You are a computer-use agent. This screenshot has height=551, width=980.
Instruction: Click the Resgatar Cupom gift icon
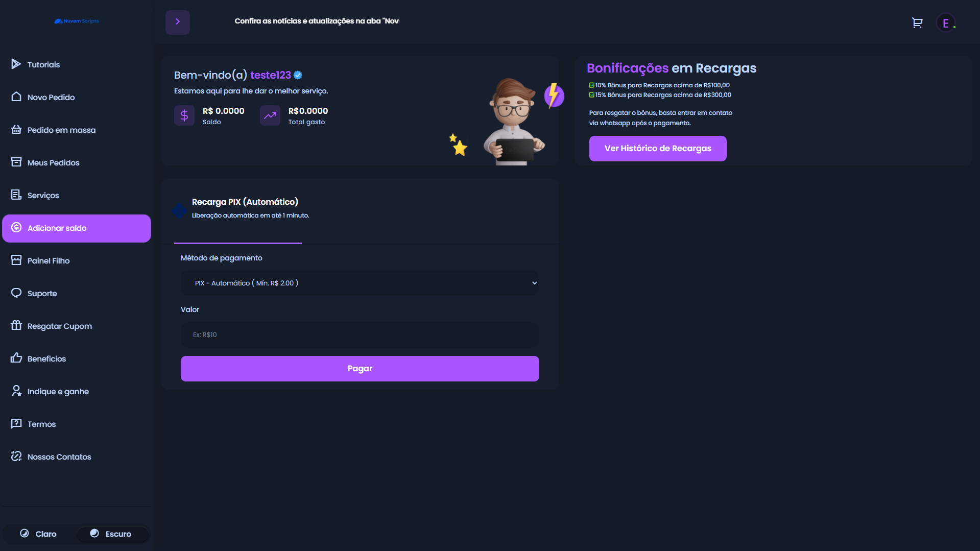(x=16, y=325)
